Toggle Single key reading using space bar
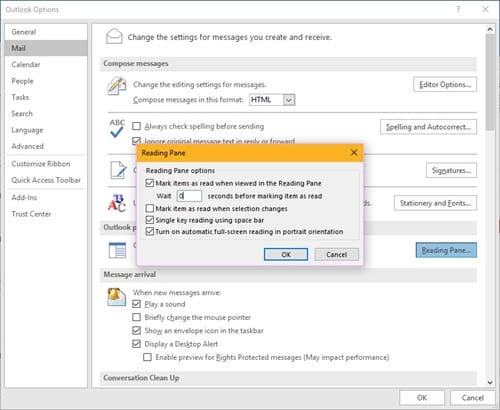This screenshot has width=500, height=410. pos(150,220)
